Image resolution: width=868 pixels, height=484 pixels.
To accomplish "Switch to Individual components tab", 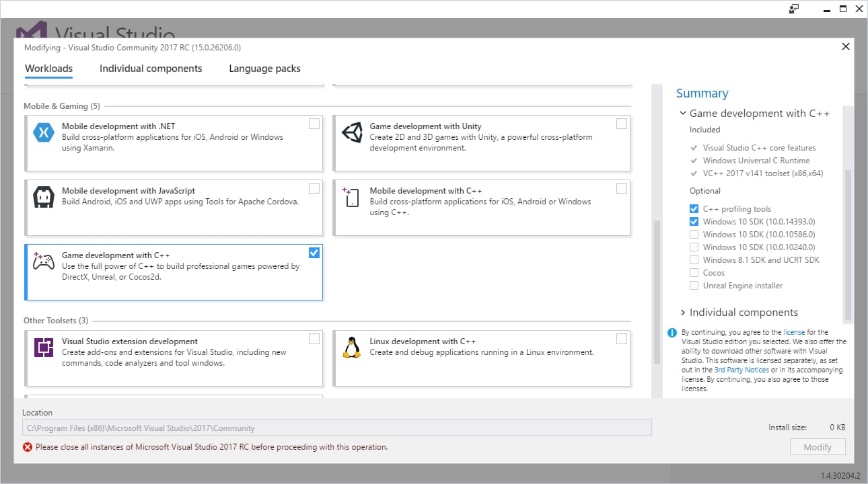I will pos(151,69).
